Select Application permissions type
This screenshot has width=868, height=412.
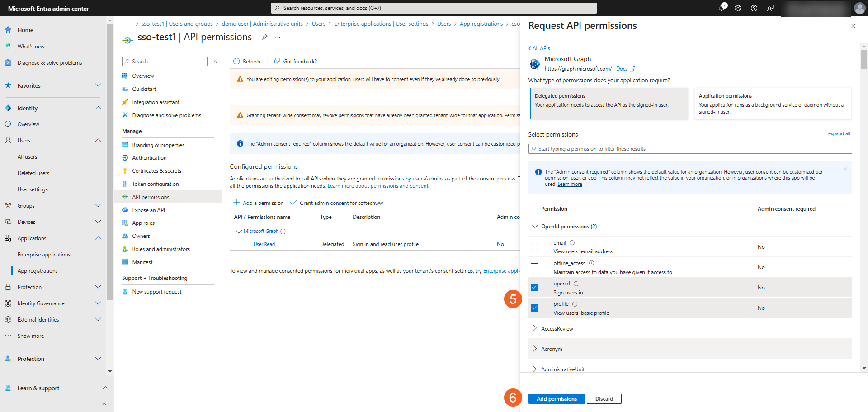(x=772, y=104)
